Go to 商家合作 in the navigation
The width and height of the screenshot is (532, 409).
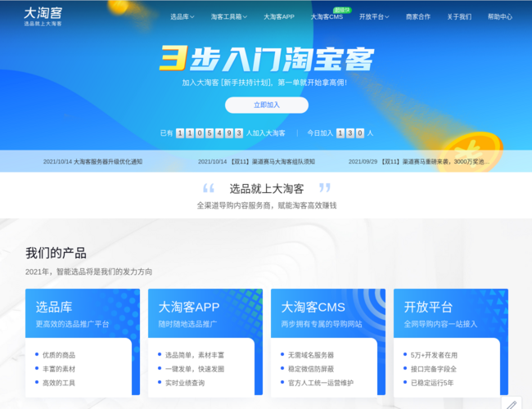tap(418, 16)
